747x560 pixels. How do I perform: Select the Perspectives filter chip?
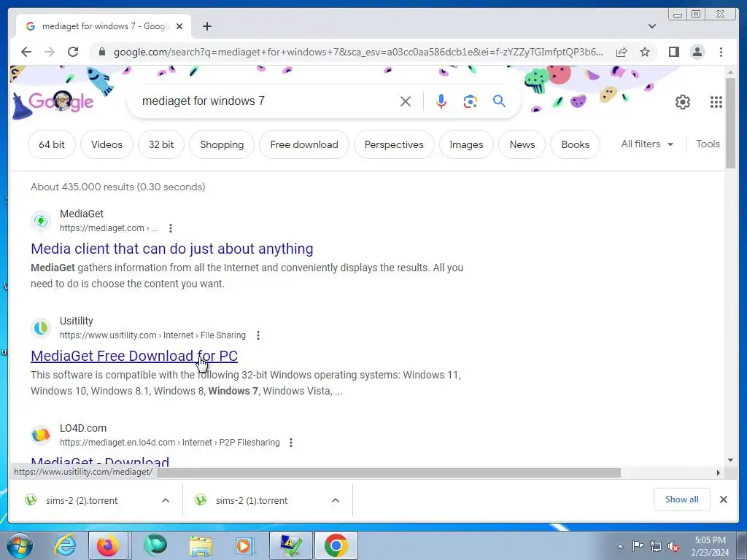click(394, 144)
